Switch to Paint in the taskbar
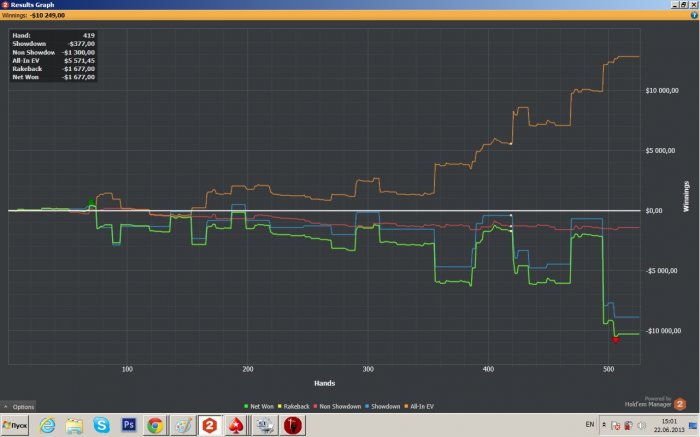 [x=183, y=425]
